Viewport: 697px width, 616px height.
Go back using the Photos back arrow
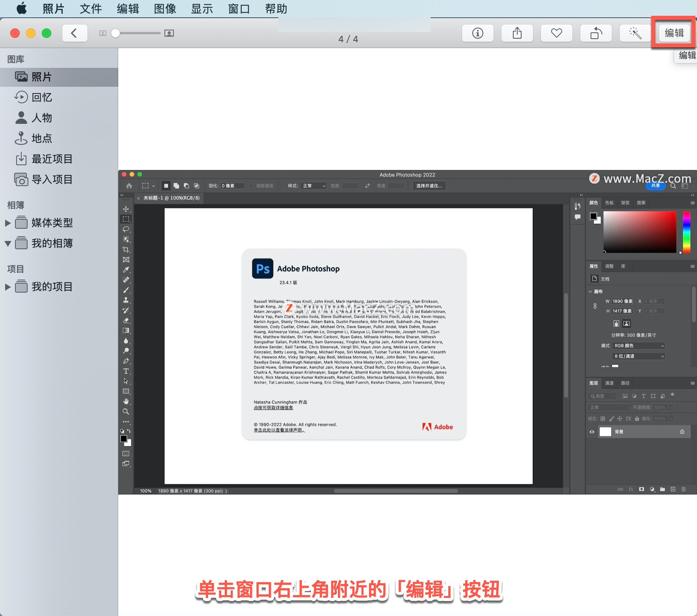(75, 33)
